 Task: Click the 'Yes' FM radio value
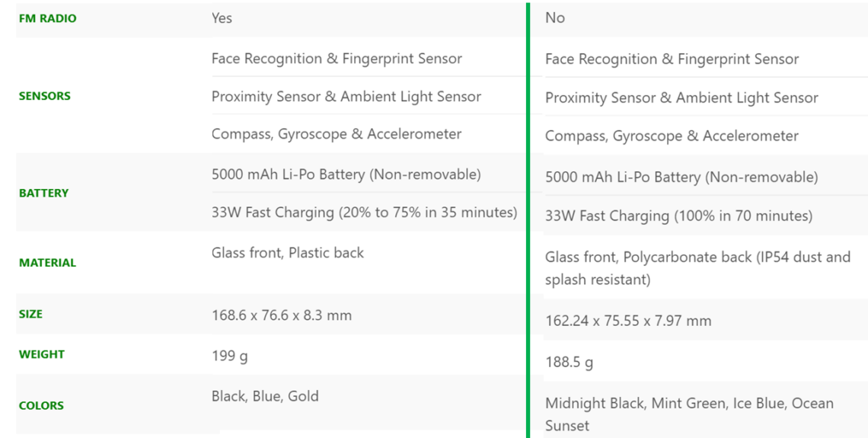point(222,18)
